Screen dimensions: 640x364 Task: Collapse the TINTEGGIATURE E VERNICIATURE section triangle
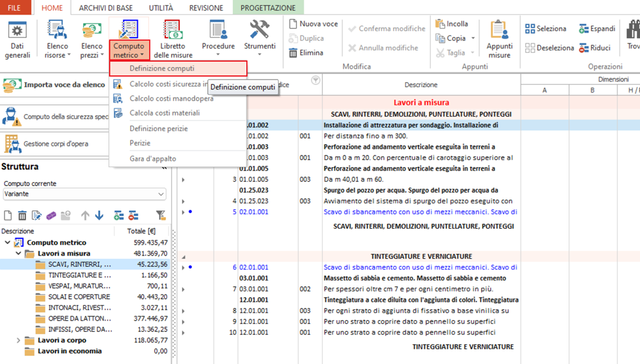183,257
